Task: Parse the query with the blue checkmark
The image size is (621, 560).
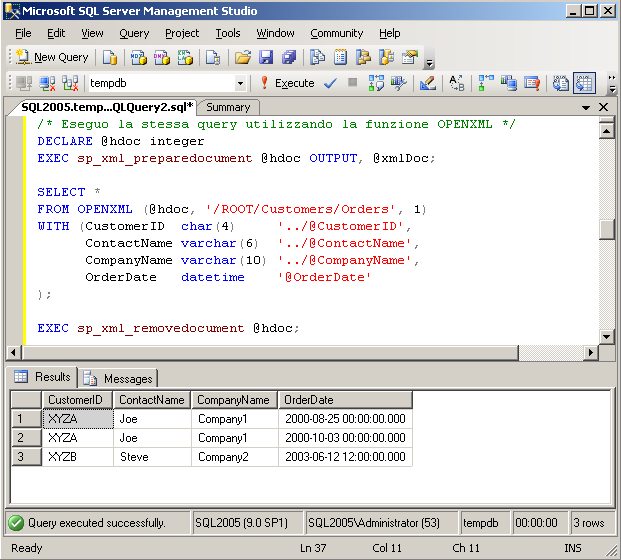Action: click(x=330, y=83)
